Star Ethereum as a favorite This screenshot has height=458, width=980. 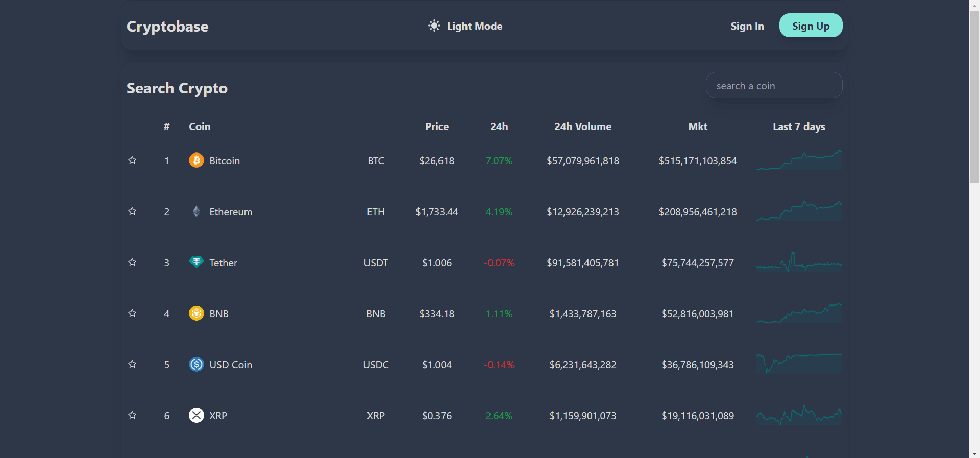point(132,211)
